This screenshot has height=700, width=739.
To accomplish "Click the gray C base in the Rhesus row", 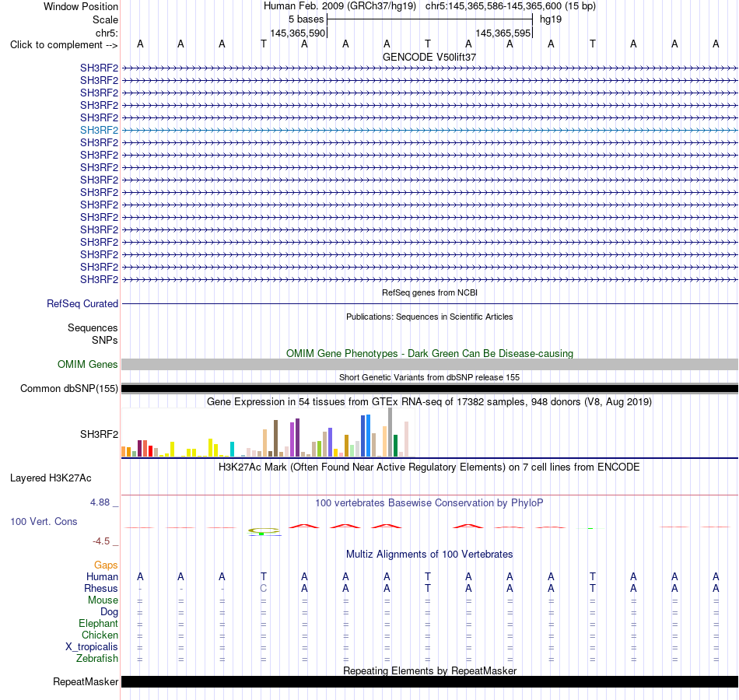I will (x=264, y=588).
